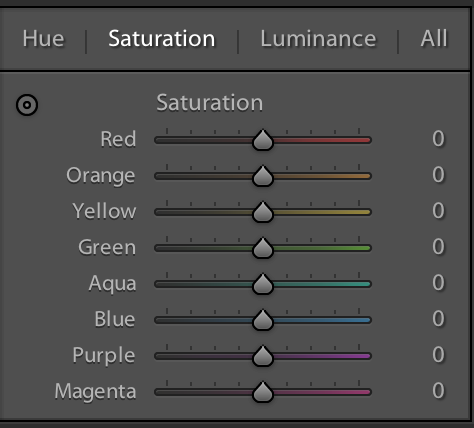This screenshot has width=474, height=428.
Task: Show All HSL adjustments tab
Action: pyautogui.click(x=434, y=39)
